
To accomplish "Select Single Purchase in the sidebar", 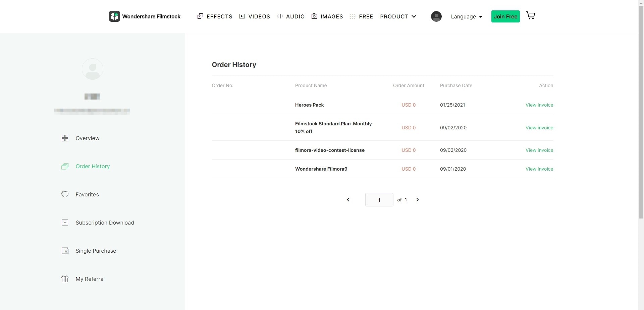I will coord(96,251).
